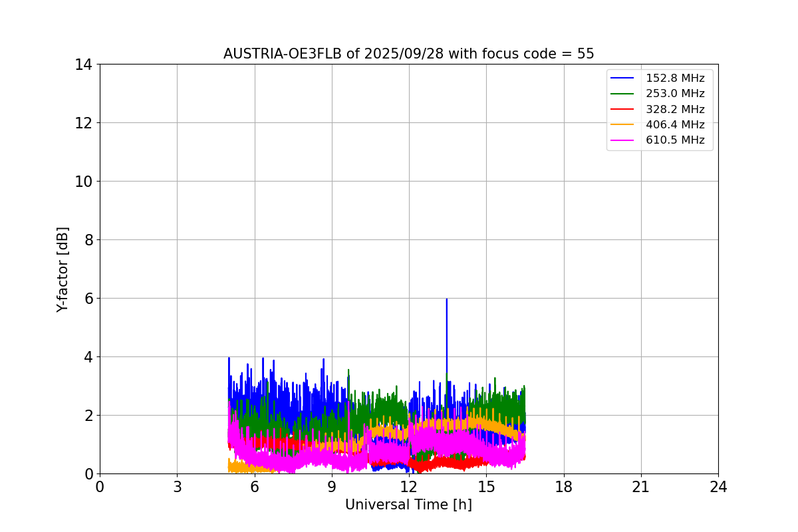Click the x-axis tick label 9
This screenshot has width=798, height=532.
[x=332, y=487]
